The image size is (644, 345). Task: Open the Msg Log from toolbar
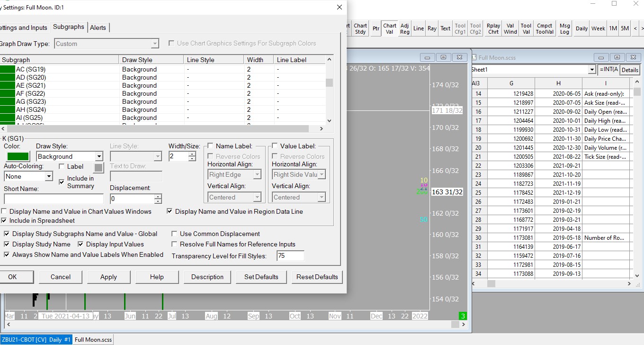[565, 29]
